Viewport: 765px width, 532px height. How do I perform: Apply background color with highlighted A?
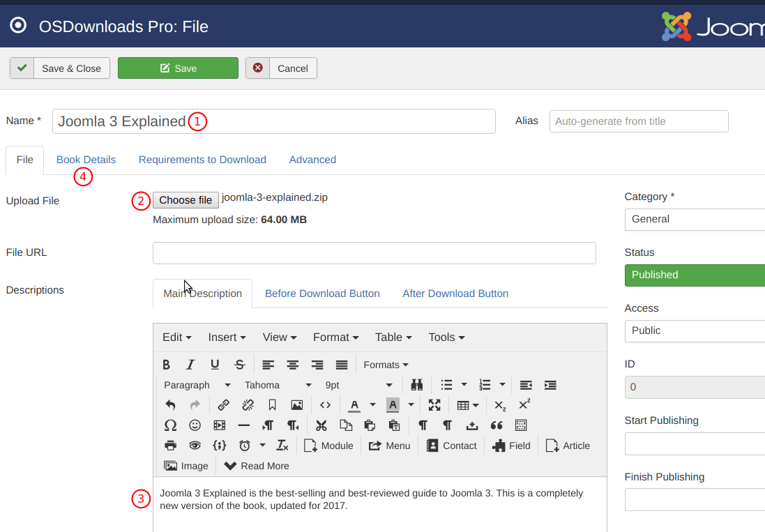tap(393, 404)
